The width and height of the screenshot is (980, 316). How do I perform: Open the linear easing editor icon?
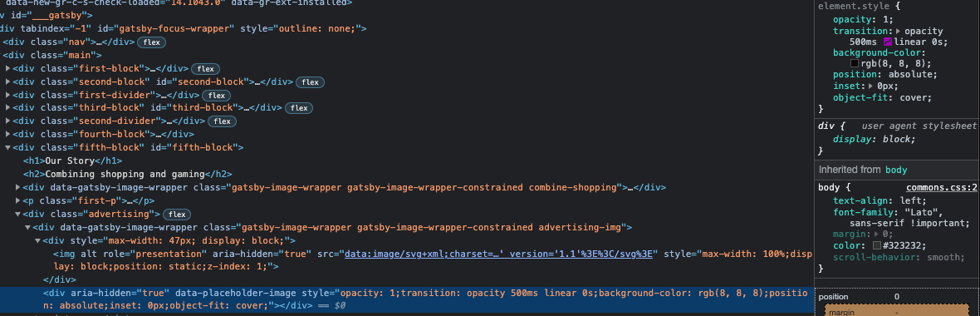coord(888,42)
